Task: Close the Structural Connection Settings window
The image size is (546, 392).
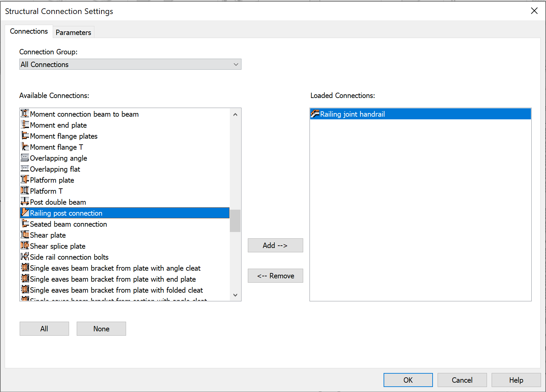Action: tap(534, 11)
